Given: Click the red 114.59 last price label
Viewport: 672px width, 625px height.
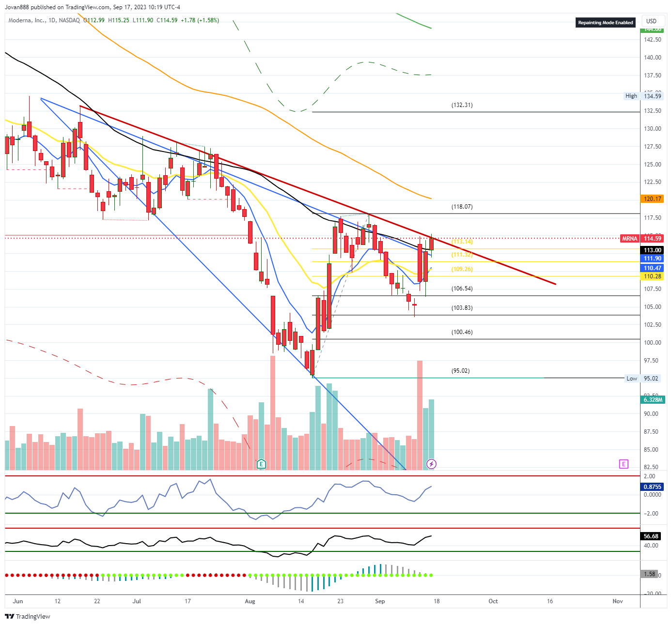Looking at the screenshot, I should 653,238.
